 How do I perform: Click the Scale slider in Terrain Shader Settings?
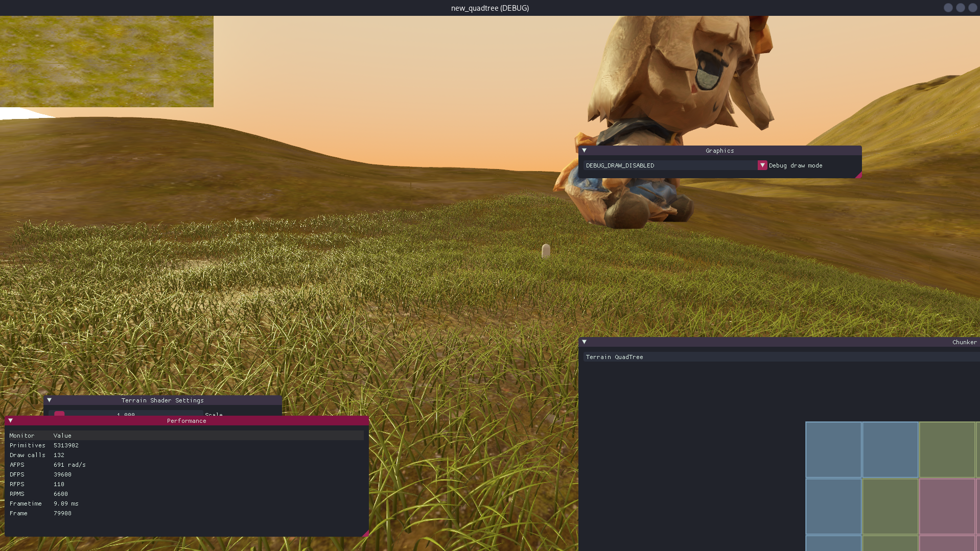[128, 414]
